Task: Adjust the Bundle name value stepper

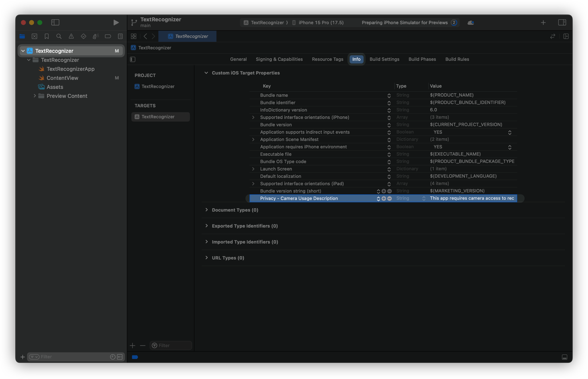Action: pyautogui.click(x=389, y=95)
